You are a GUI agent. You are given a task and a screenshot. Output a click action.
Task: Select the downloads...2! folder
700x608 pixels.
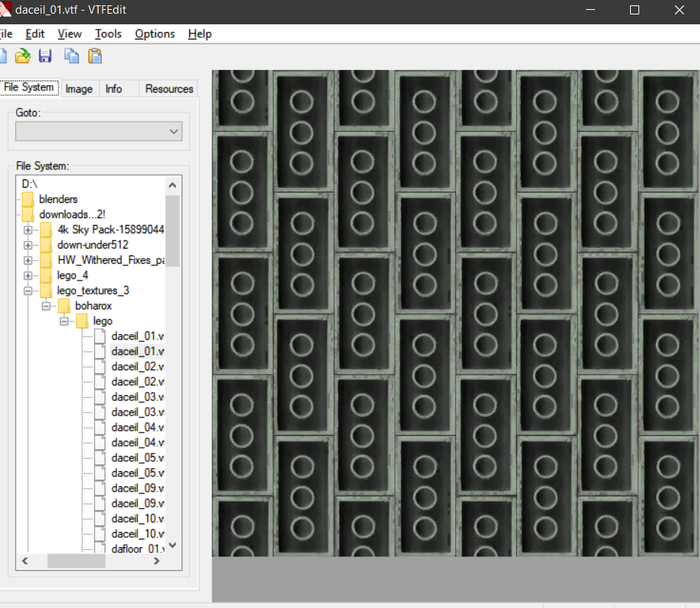pyautogui.click(x=72, y=214)
